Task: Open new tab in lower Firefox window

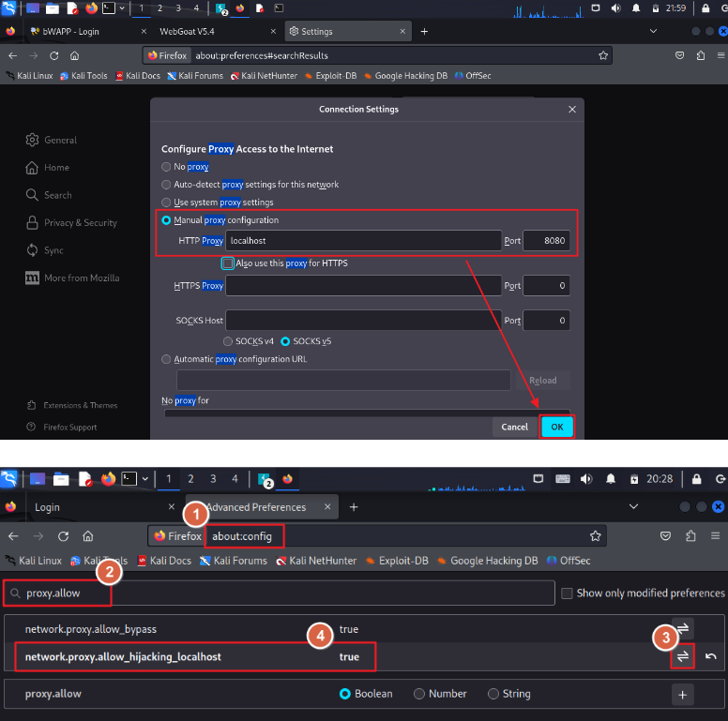Action: point(354,507)
